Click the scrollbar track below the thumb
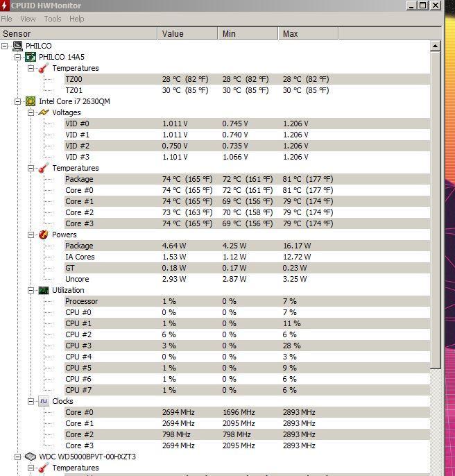The height and width of the screenshot is (476, 455). coord(436,422)
